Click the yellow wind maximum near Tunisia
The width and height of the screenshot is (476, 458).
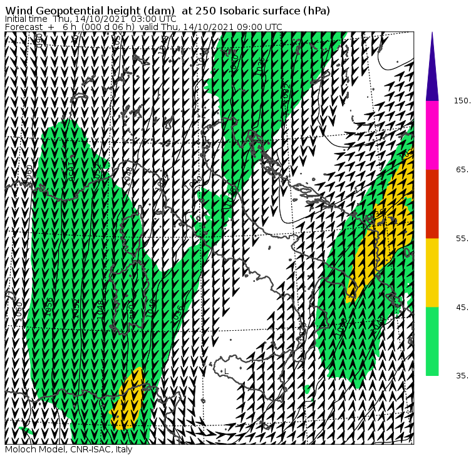(128, 399)
